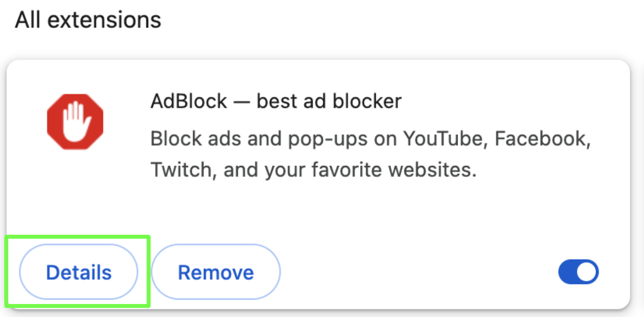The width and height of the screenshot is (644, 317).
Task: Select the "AdBlock — best ad blocker" title
Action: pyautogui.click(x=276, y=101)
